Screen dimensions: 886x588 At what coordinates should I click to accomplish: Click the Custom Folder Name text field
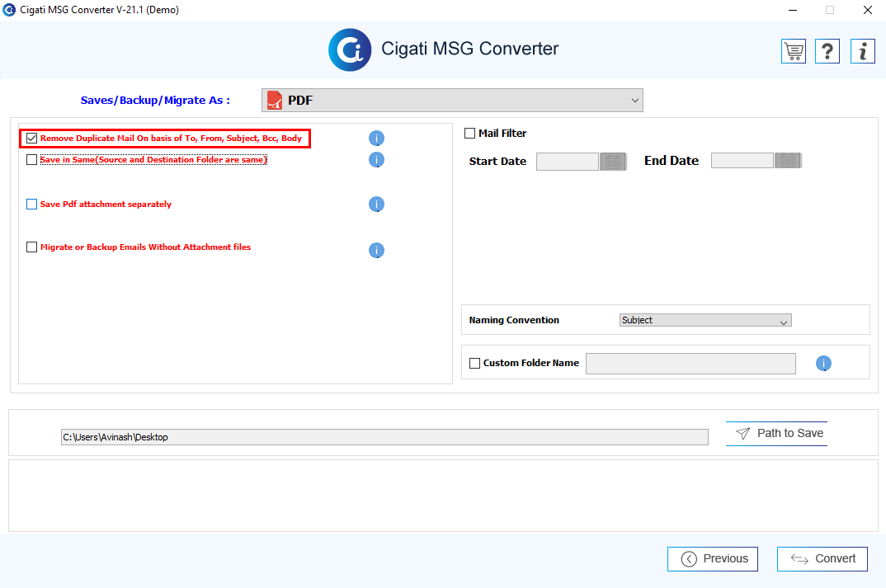coord(690,363)
